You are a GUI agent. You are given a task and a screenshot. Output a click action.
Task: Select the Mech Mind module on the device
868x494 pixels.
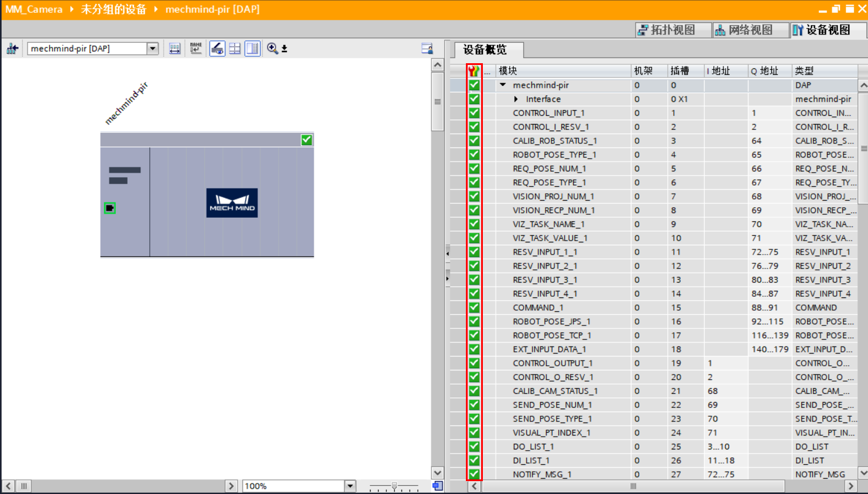(232, 203)
